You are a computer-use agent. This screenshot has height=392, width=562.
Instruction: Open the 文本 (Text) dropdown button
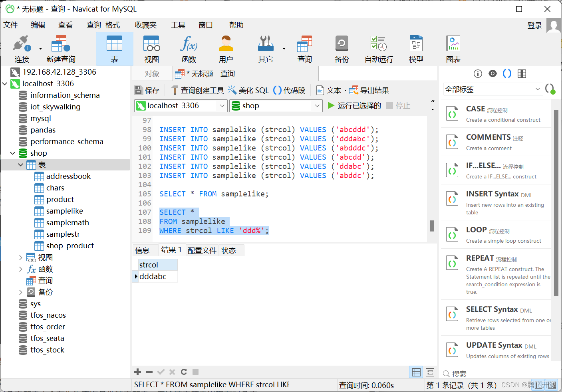(x=331, y=91)
